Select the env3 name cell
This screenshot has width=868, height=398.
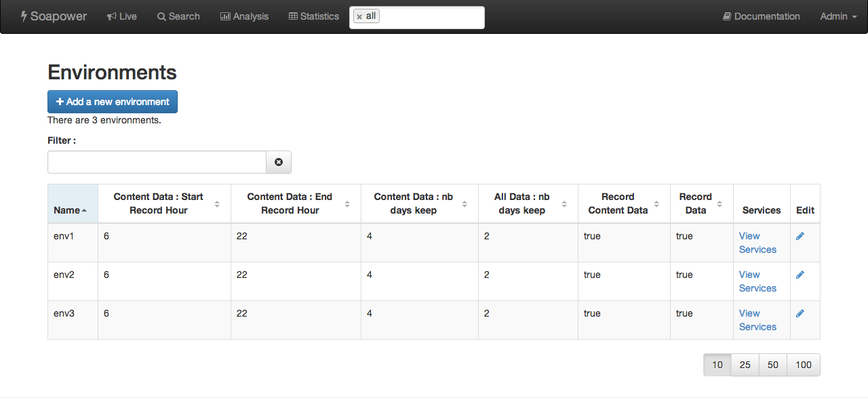(73, 320)
